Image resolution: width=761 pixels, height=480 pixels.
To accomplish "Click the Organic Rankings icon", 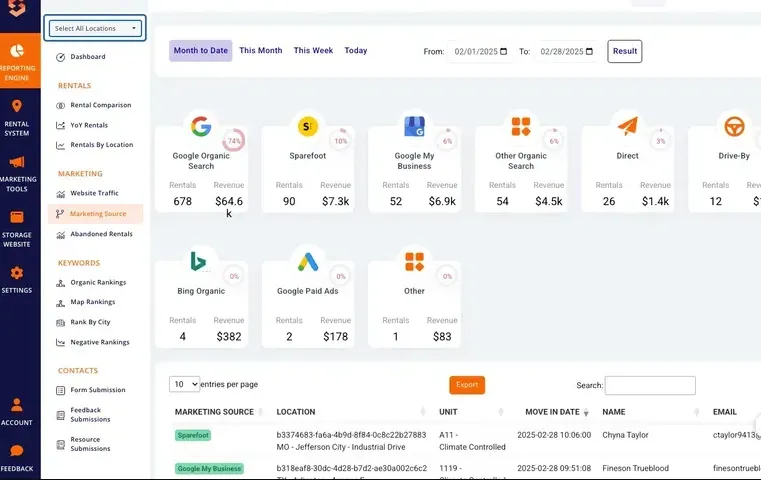I will (x=61, y=283).
